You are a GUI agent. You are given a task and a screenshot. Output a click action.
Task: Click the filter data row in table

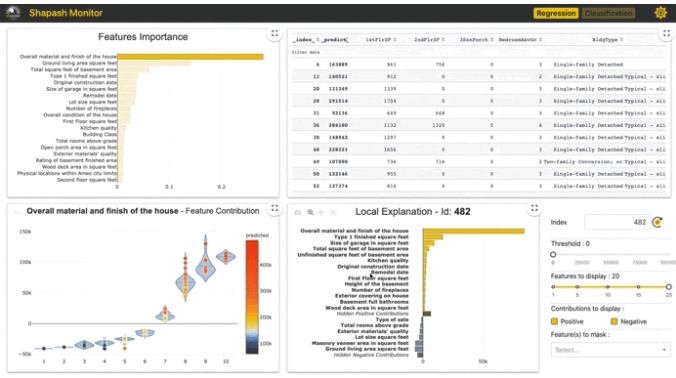(x=479, y=52)
